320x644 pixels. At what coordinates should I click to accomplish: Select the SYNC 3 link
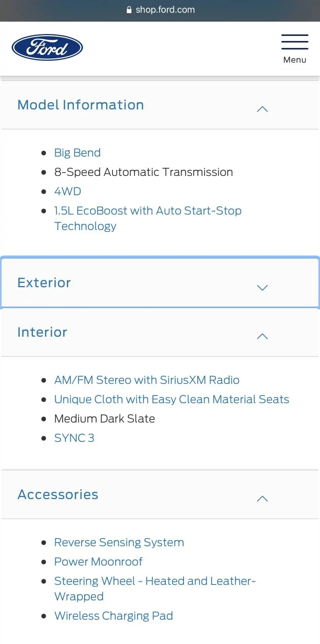74,438
